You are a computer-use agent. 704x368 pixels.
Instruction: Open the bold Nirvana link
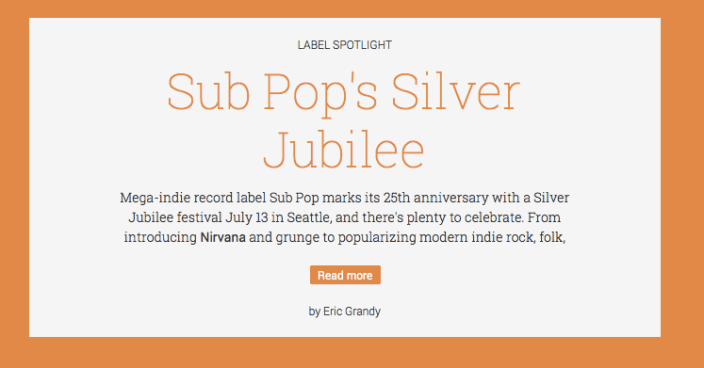point(223,237)
